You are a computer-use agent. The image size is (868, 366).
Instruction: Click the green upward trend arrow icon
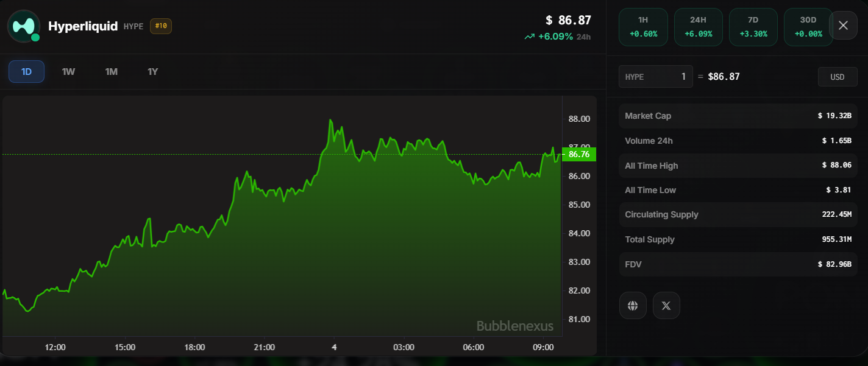(x=529, y=37)
